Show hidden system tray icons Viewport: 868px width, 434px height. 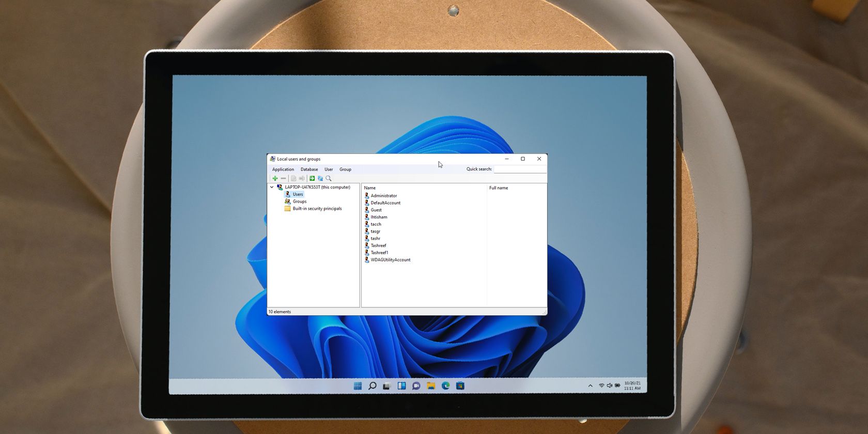(x=590, y=386)
